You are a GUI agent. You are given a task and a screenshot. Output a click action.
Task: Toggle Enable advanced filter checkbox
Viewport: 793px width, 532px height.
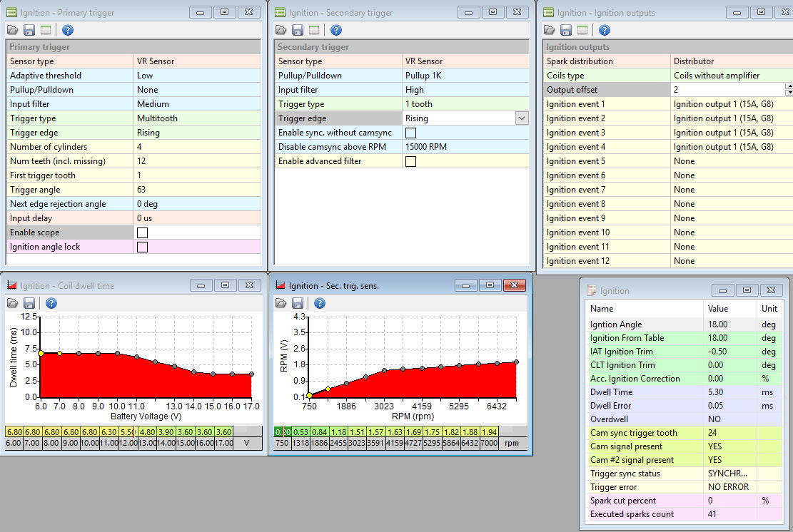coord(410,161)
